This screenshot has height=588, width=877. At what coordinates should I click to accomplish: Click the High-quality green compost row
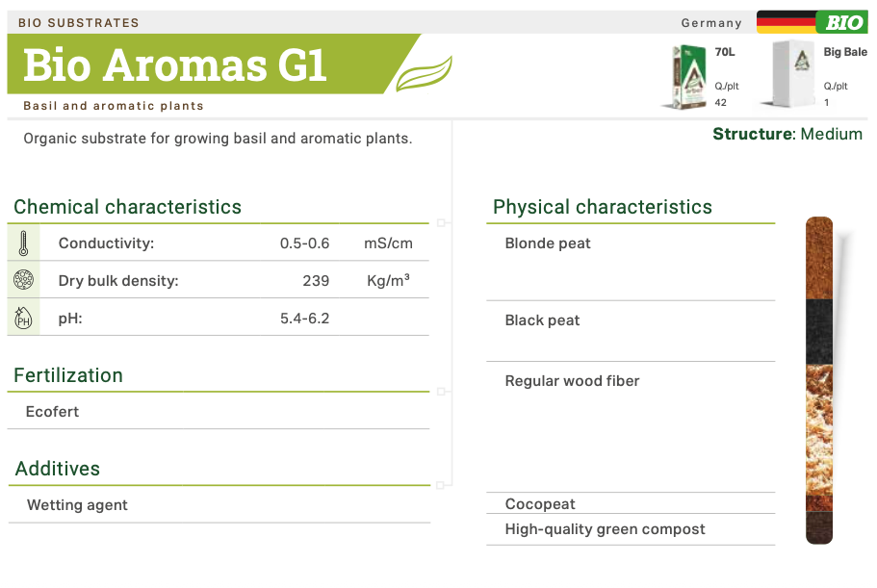click(605, 529)
